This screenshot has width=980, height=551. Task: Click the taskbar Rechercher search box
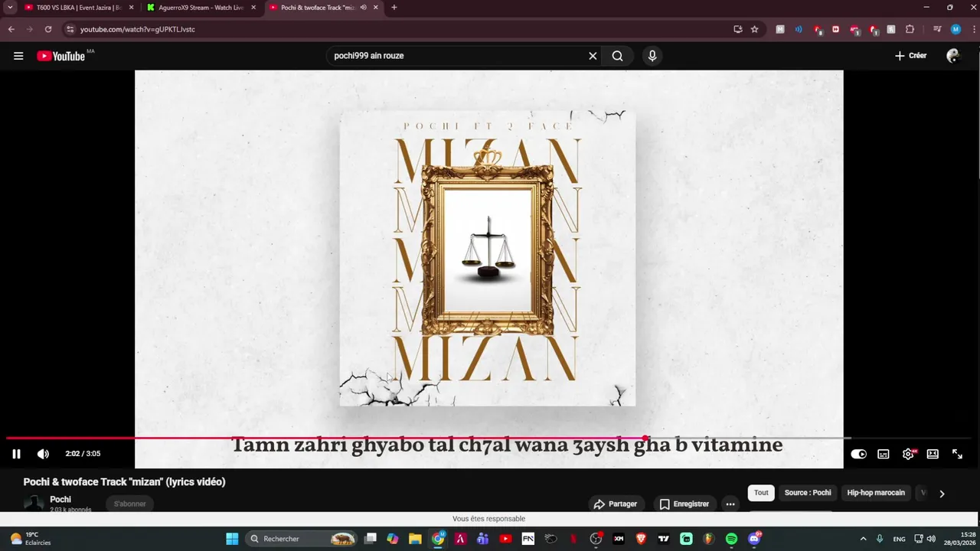tap(302, 539)
